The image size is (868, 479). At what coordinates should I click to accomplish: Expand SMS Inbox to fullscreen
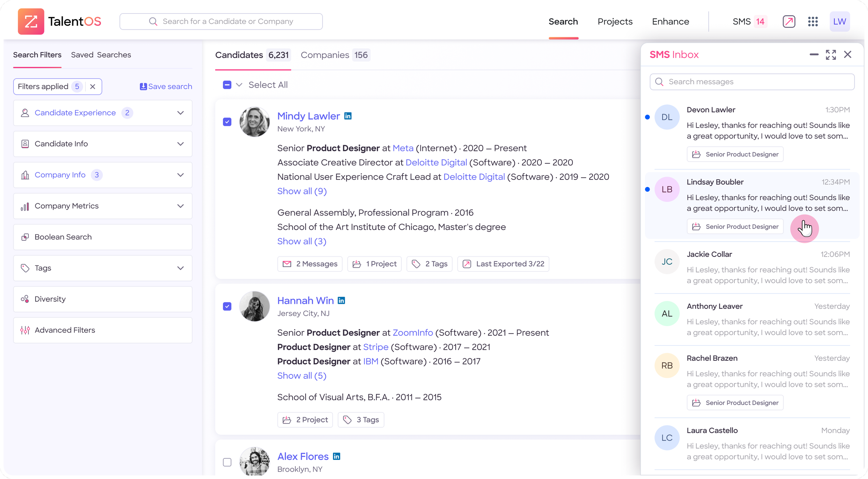831,55
